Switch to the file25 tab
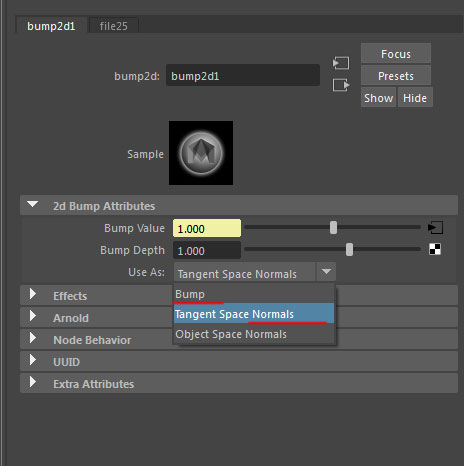 [x=114, y=26]
